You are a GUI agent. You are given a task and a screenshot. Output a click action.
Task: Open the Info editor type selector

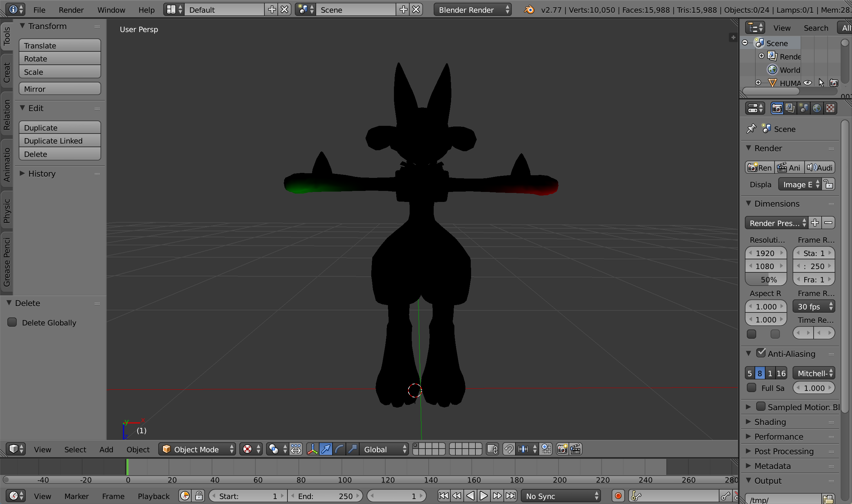click(16, 9)
